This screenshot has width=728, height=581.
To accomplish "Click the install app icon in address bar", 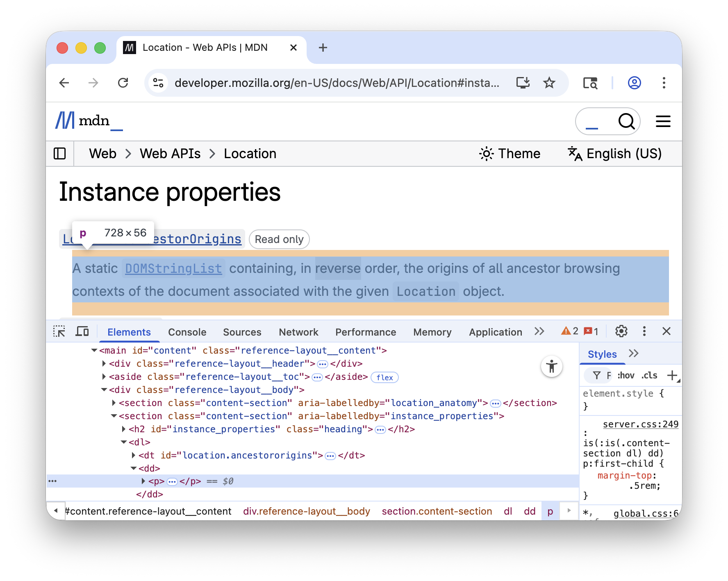I will tap(523, 83).
